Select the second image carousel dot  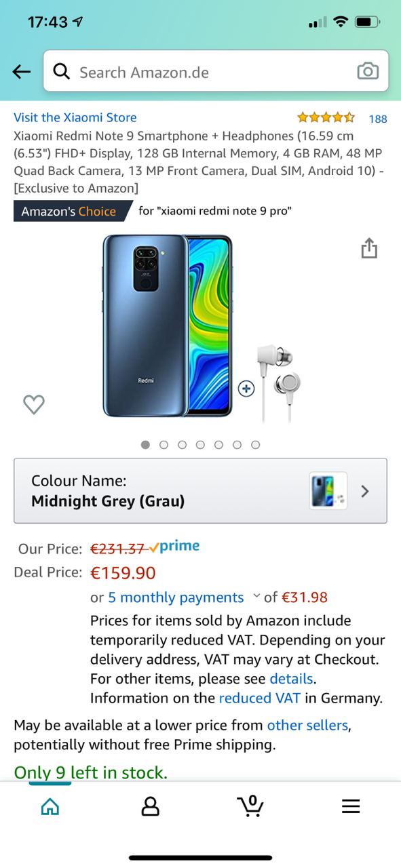coord(164,445)
